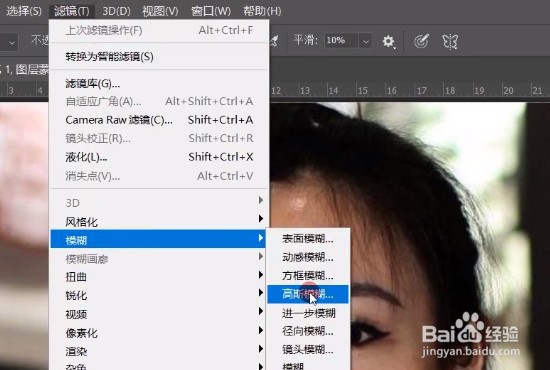The height and width of the screenshot is (370, 550).
Task: Open the 3D(D) menu
Action: tap(116, 11)
